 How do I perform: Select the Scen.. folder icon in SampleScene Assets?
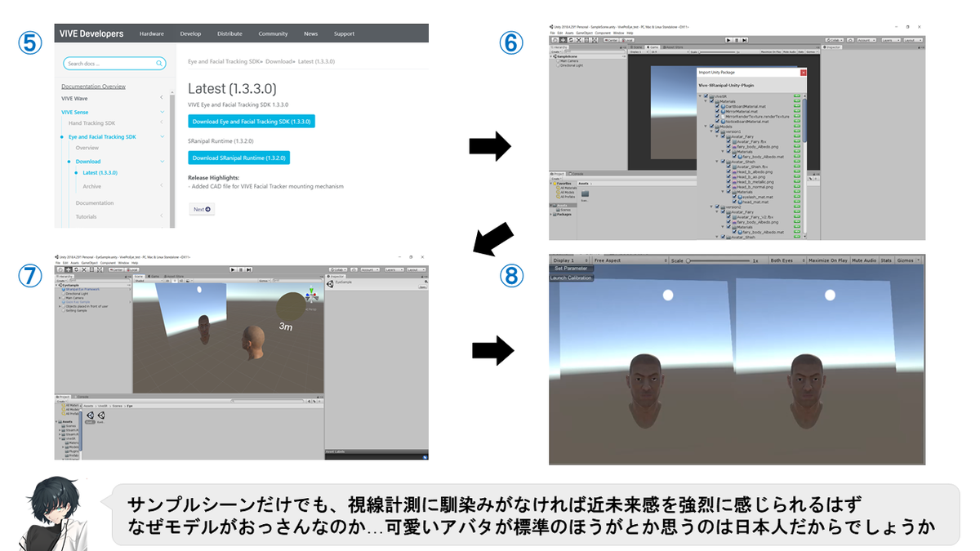click(x=585, y=193)
